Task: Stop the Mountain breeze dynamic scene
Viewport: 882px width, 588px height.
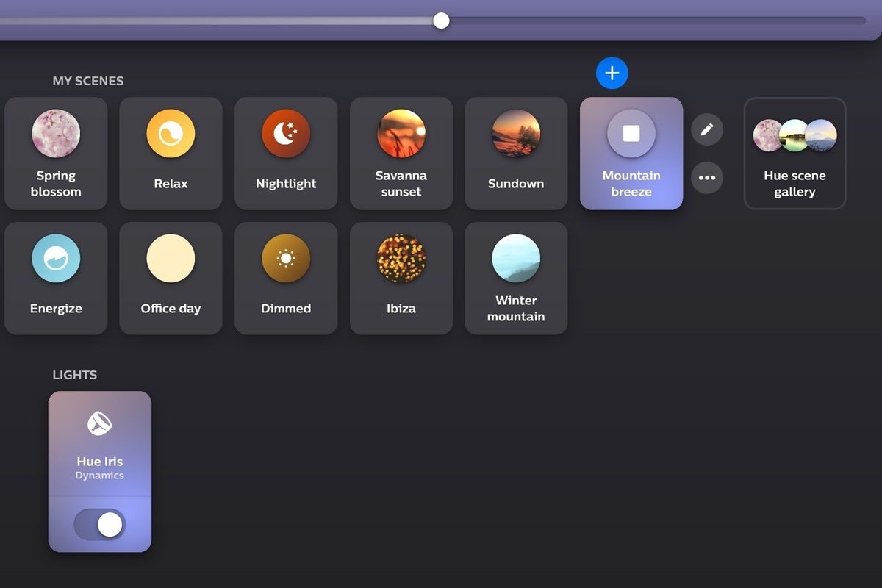Action: point(631,134)
